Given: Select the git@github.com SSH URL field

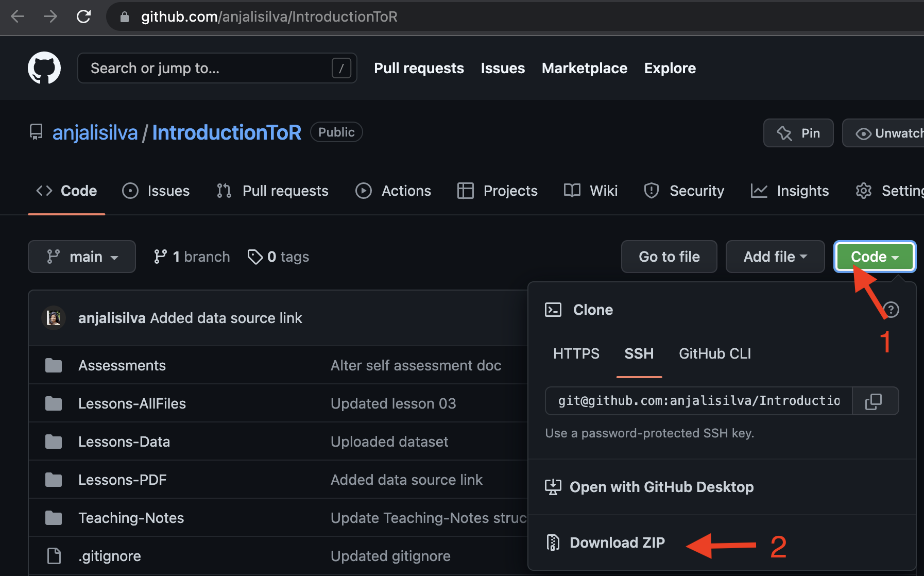Looking at the screenshot, I should tap(699, 401).
